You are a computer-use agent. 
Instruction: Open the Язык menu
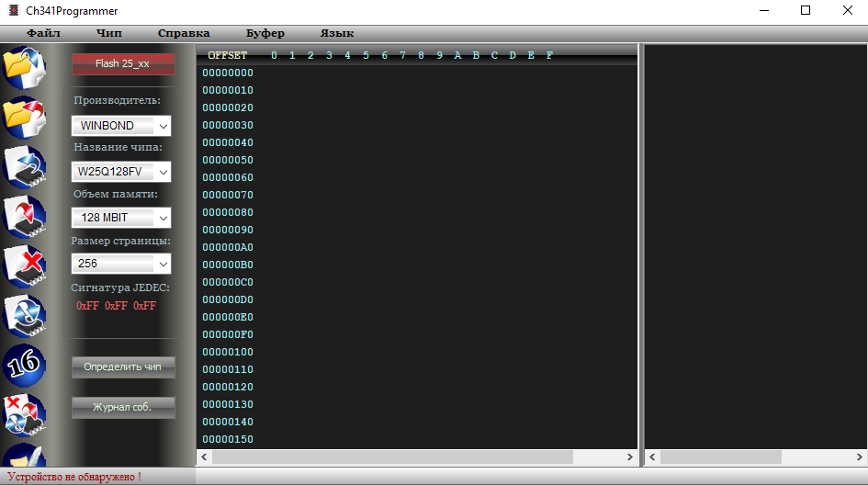336,33
